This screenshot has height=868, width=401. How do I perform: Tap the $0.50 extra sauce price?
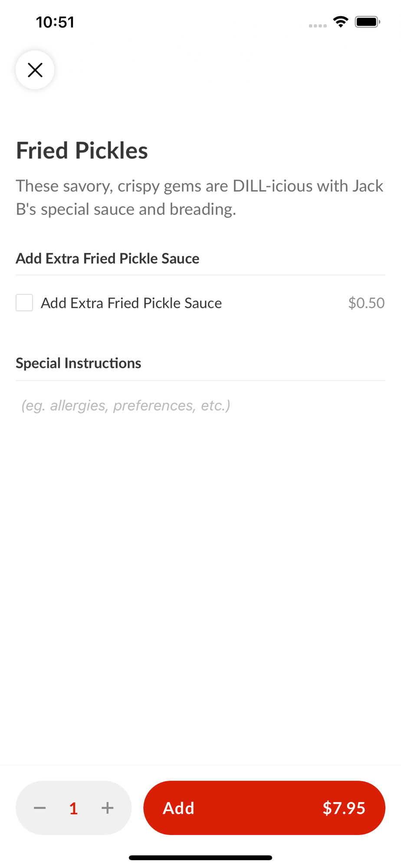[366, 303]
